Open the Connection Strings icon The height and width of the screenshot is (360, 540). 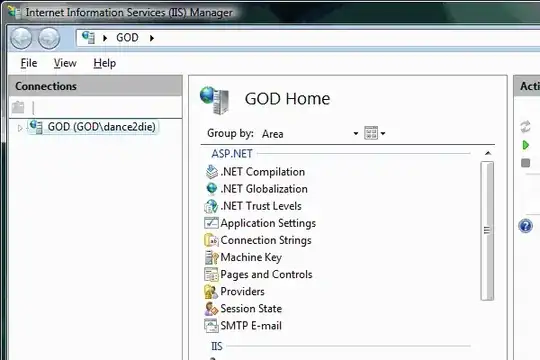tap(211, 240)
